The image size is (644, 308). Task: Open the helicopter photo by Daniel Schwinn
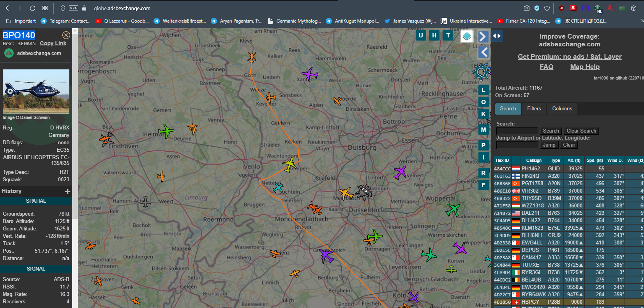coord(36,92)
